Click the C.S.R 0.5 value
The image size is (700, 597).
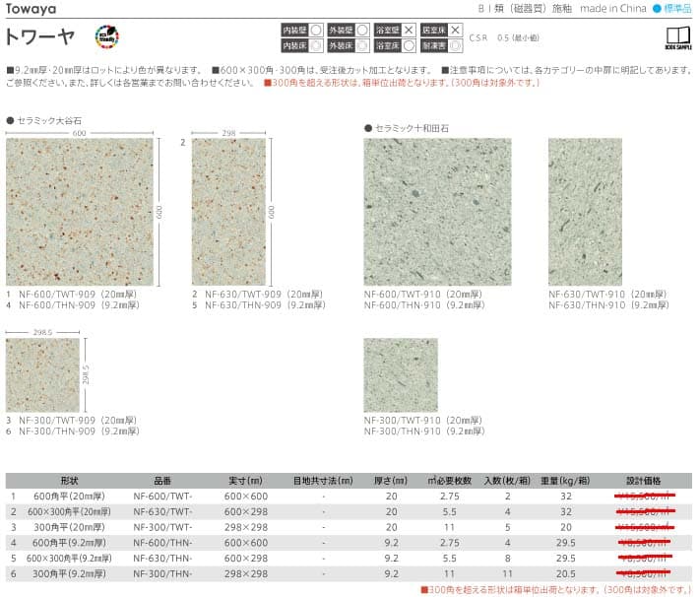pyautogui.click(x=504, y=38)
